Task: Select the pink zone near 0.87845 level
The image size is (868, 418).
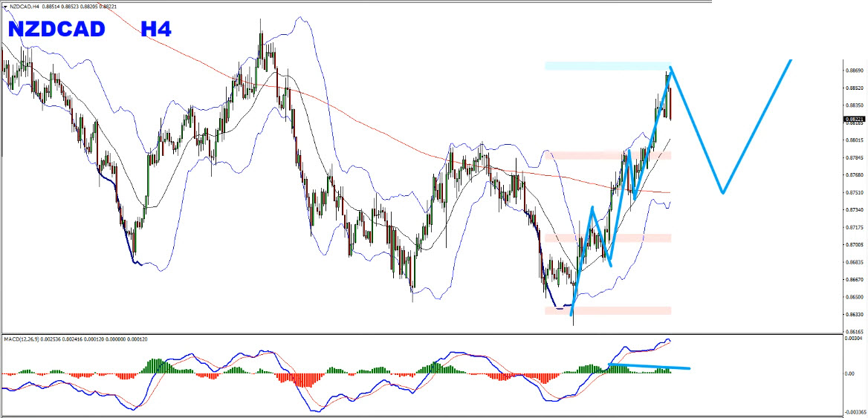Action: point(607,155)
